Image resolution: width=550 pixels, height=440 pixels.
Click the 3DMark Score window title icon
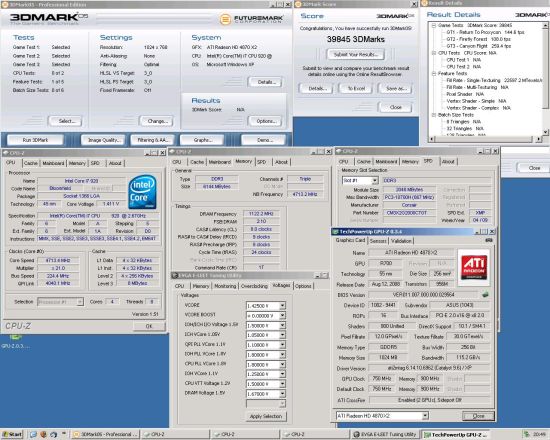click(x=299, y=4)
